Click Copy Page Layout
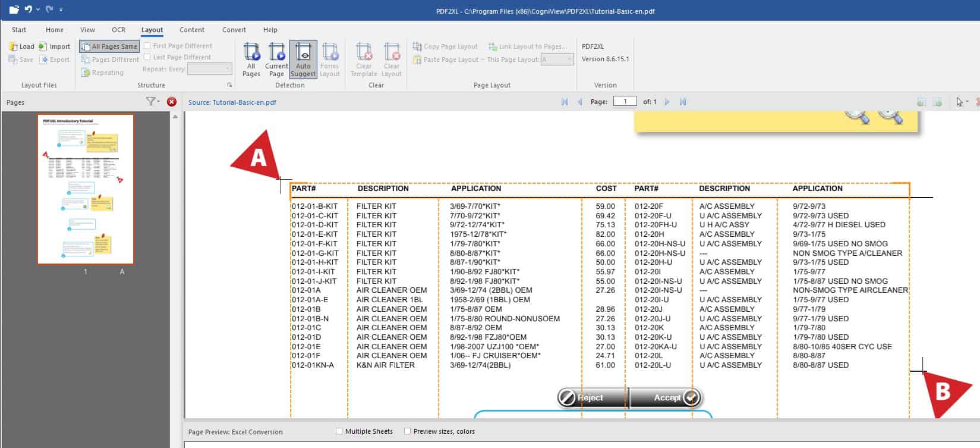980x448 pixels. (445, 46)
